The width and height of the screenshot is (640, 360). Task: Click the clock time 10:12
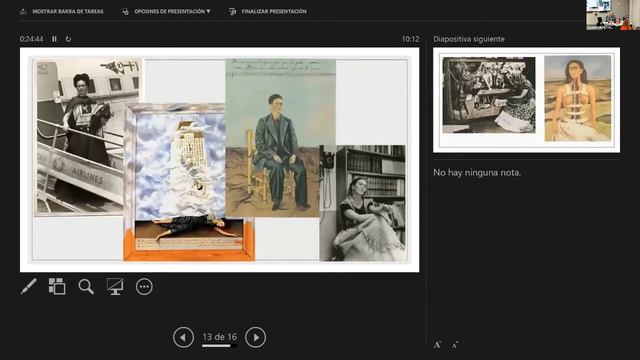(x=410, y=39)
